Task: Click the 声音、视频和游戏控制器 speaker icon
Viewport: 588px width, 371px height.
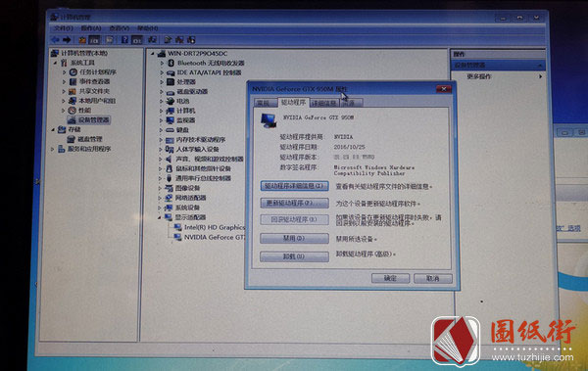Action: click(x=170, y=159)
